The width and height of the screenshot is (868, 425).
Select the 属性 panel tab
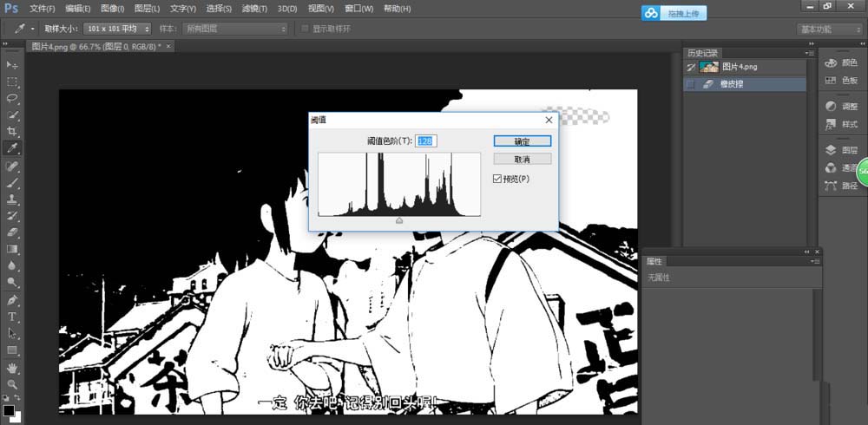tap(654, 261)
